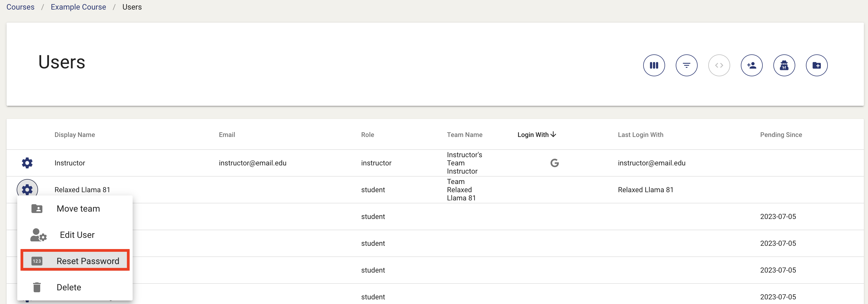The height and width of the screenshot is (304, 868).
Task: Click the code brackets icon button
Action: 719,65
